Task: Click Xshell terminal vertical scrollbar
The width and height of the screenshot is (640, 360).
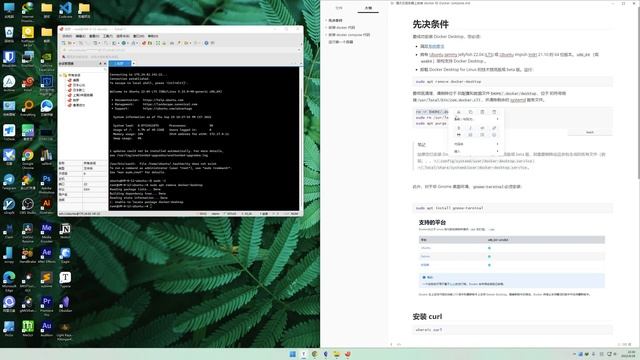Action: click(x=301, y=139)
